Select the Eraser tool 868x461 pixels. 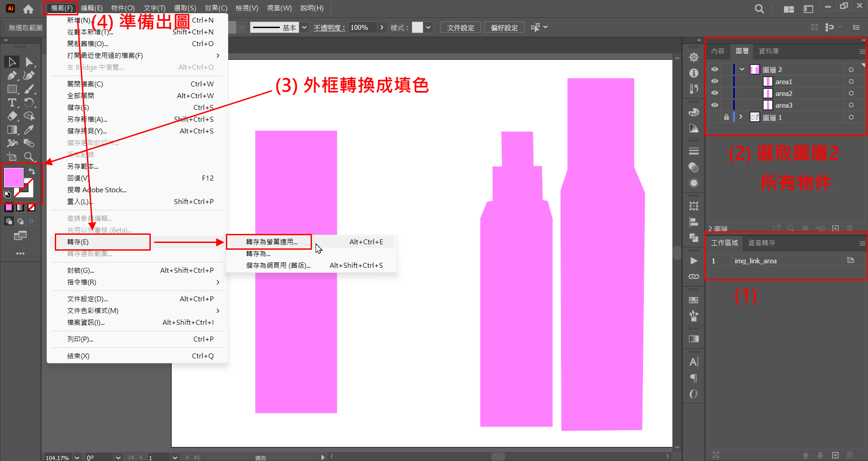click(x=12, y=116)
